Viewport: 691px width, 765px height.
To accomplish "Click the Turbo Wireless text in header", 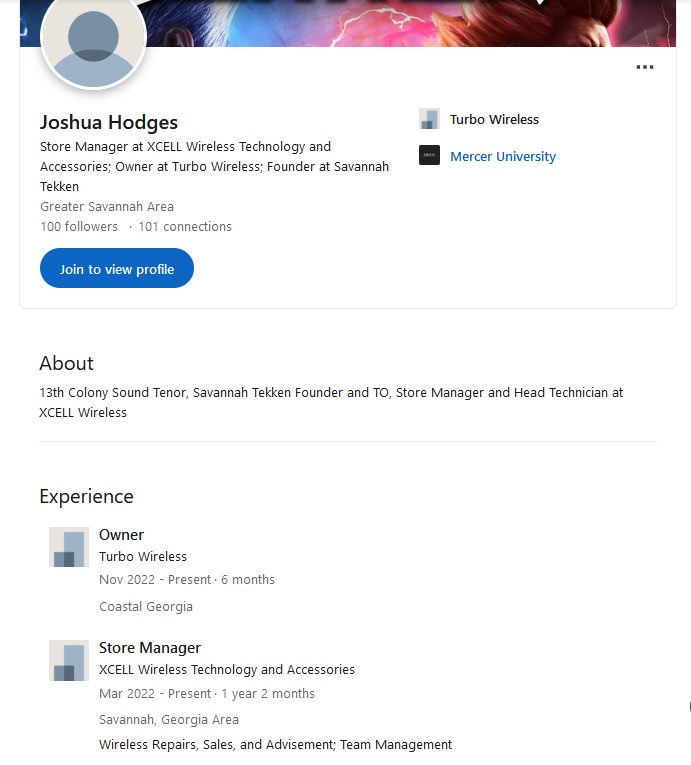I will click(494, 120).
